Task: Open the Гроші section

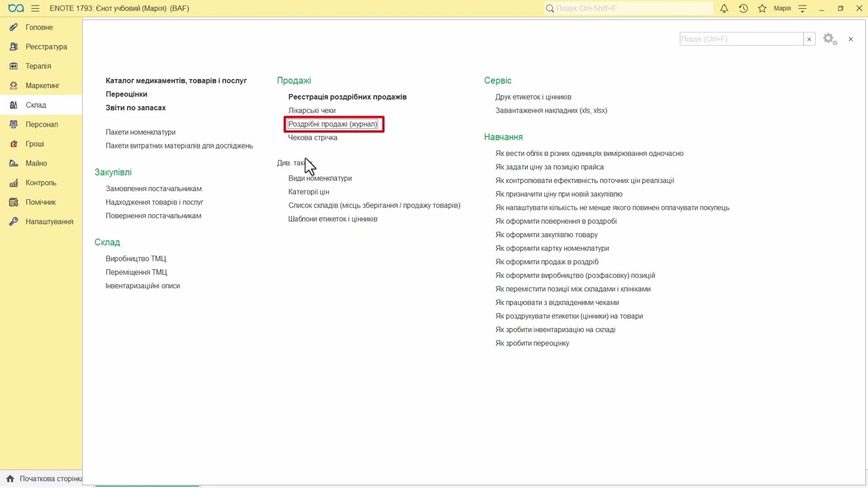Action: pyautogui.click(x=35, y=144)
